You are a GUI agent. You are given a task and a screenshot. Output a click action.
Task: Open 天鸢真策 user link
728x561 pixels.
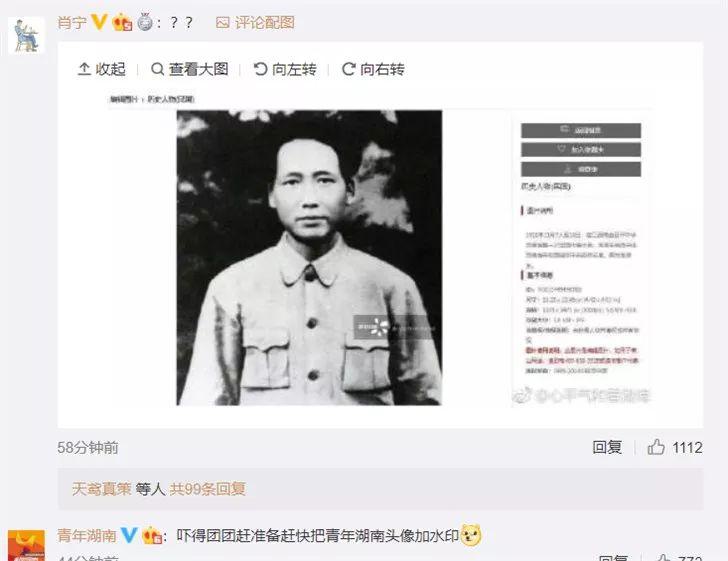(x=102, y=489)
